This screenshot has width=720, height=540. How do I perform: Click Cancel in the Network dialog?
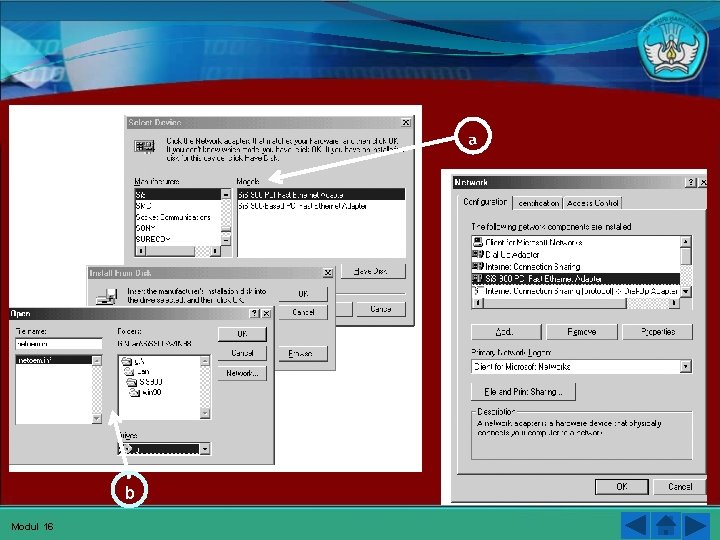tap(680, 487)
